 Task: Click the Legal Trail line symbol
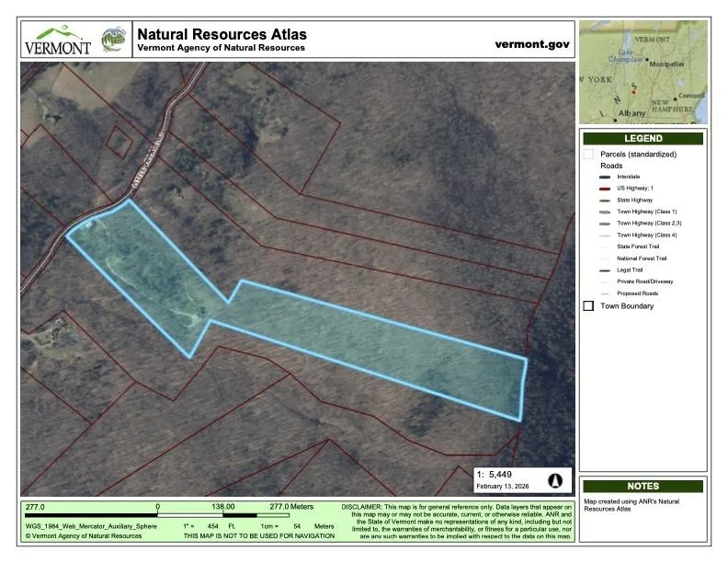(604, 270)
